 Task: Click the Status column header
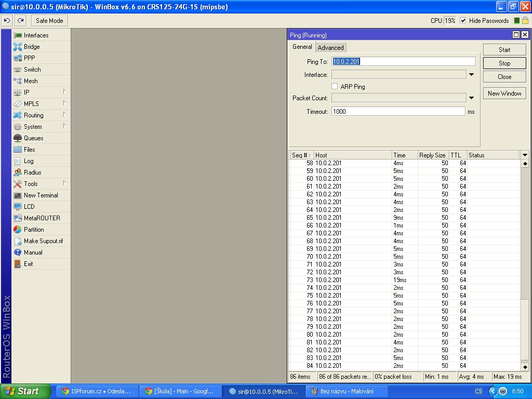(x=494, y=155)
